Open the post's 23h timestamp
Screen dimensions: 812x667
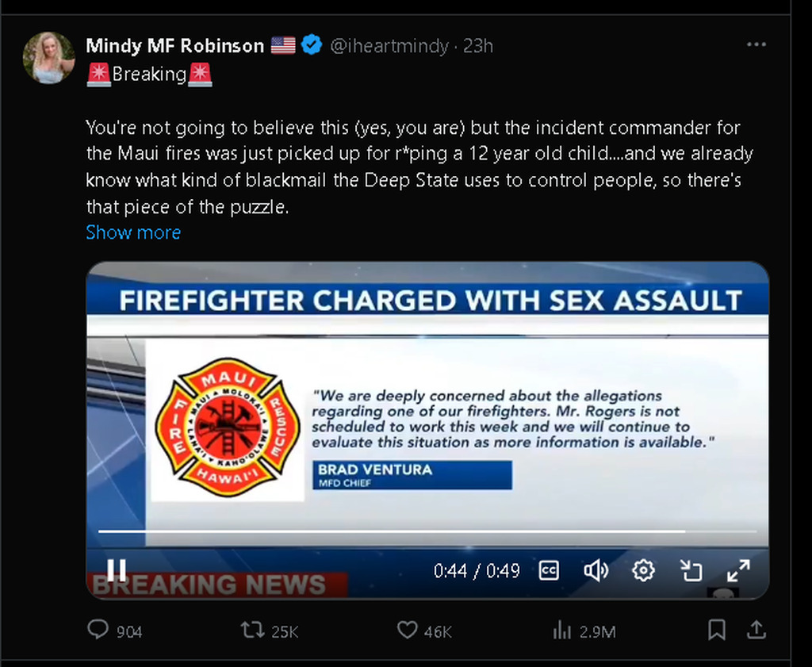[x=478, y=45]
